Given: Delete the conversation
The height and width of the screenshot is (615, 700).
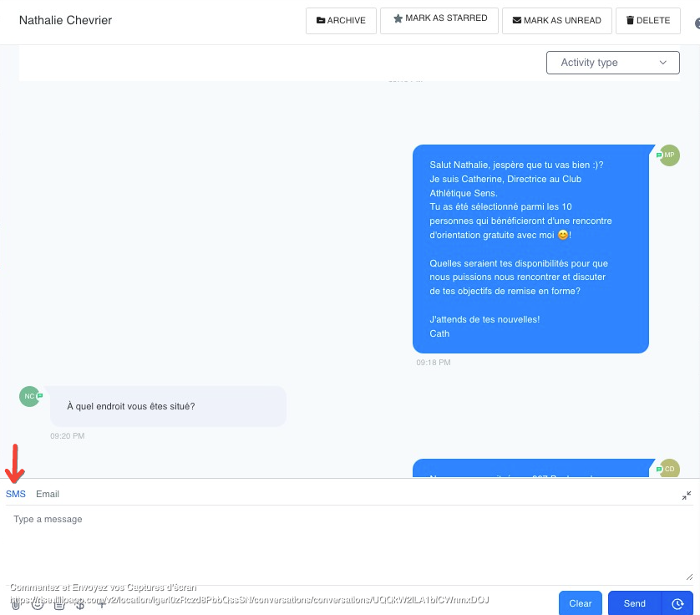Looking at the screenshot, I should click(x=647, y=21).
